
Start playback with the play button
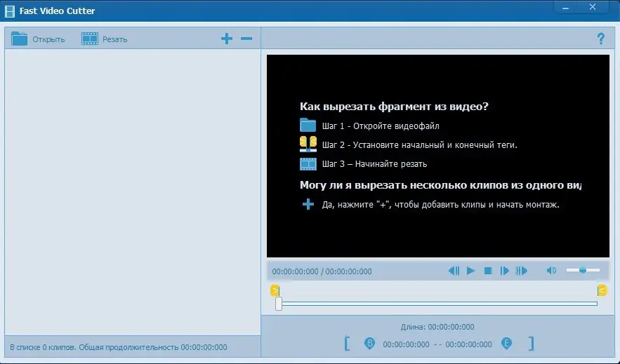coord(470,271)
